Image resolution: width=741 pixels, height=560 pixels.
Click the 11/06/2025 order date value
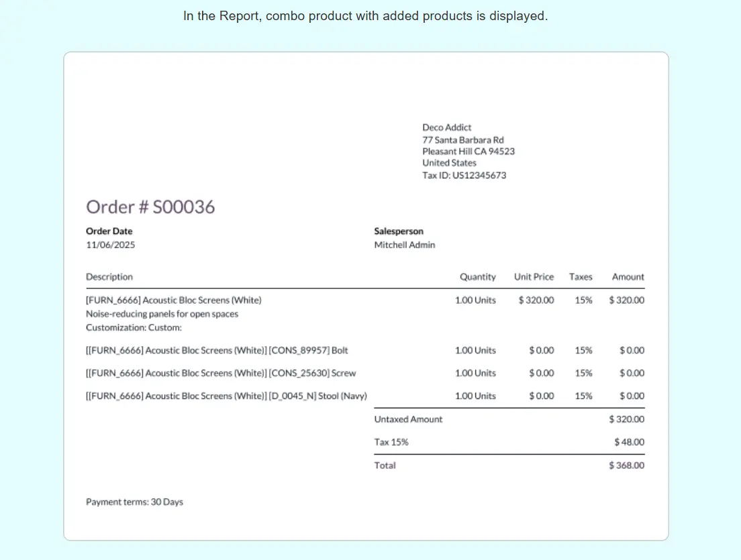tap(110, 245)
